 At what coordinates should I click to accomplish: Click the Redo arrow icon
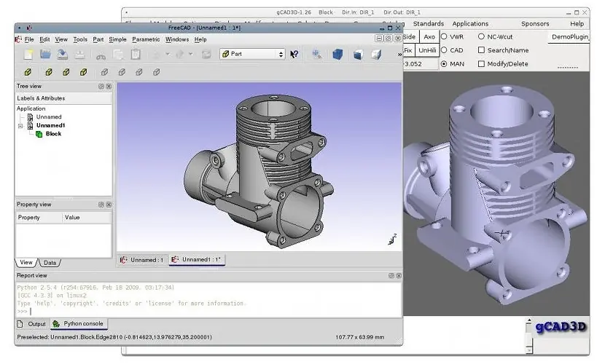(x=180, y=55)
